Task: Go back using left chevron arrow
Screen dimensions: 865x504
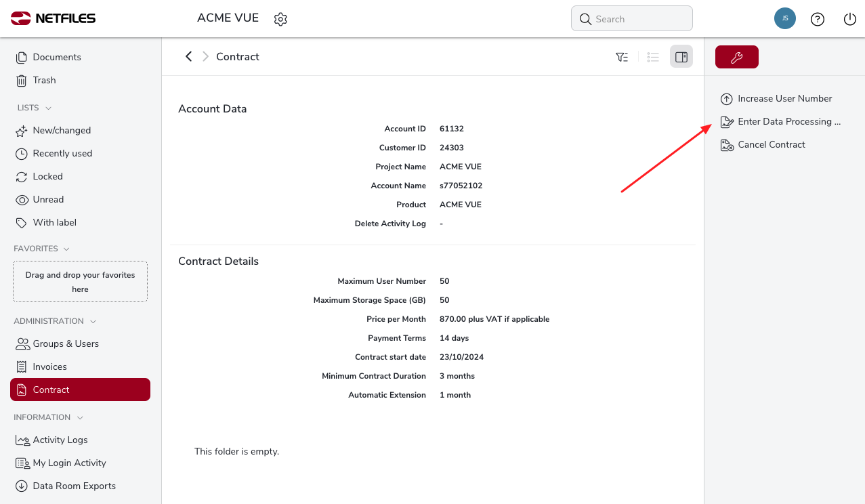Action: [188, 57]
